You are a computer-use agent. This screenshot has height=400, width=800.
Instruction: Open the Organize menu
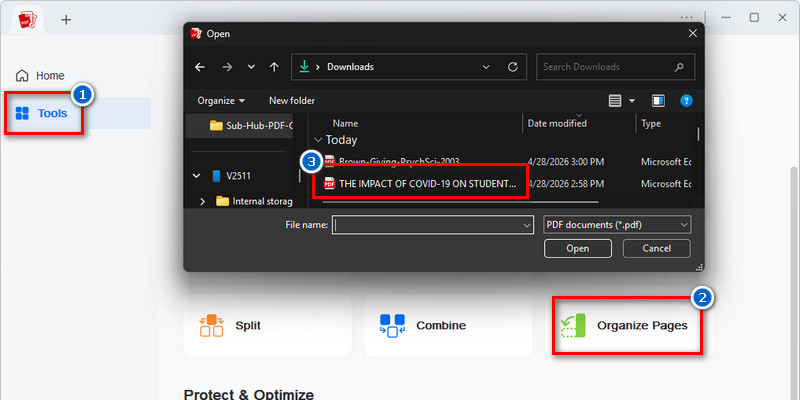221,101
